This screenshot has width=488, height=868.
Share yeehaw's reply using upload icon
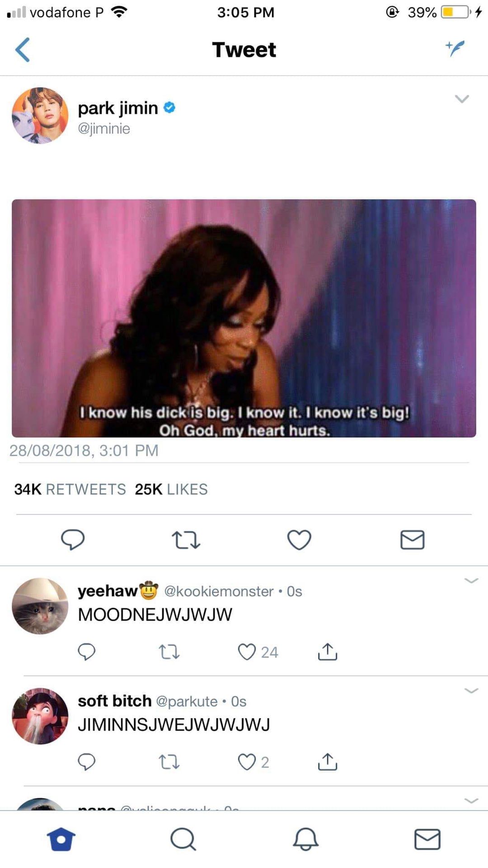click(x=328, y=652)
